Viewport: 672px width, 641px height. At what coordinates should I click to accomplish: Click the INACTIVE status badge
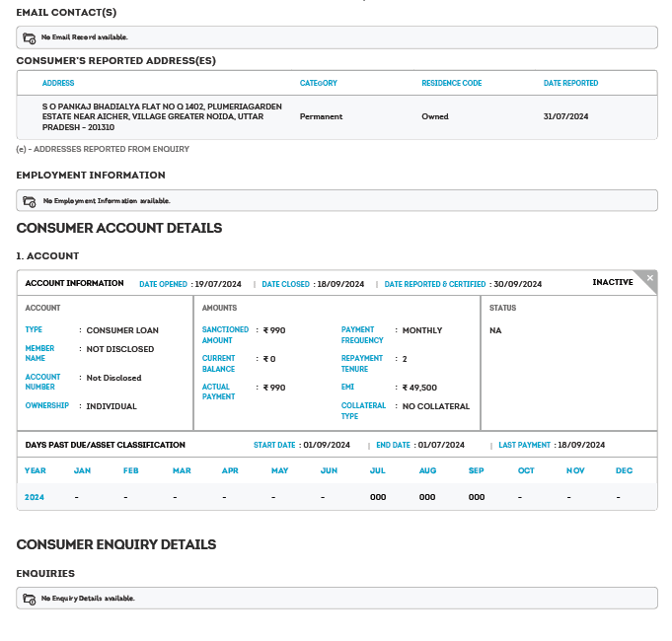612,283
